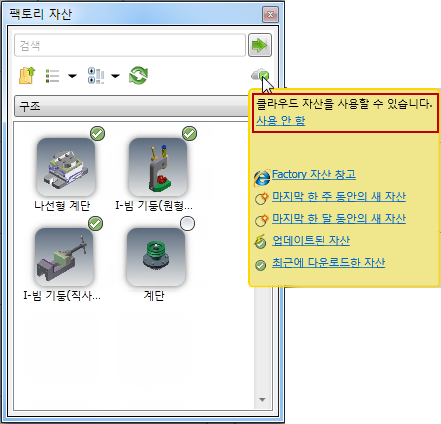Click the asset filter options icon
This screenshot has height=424, width=441.
96,76
